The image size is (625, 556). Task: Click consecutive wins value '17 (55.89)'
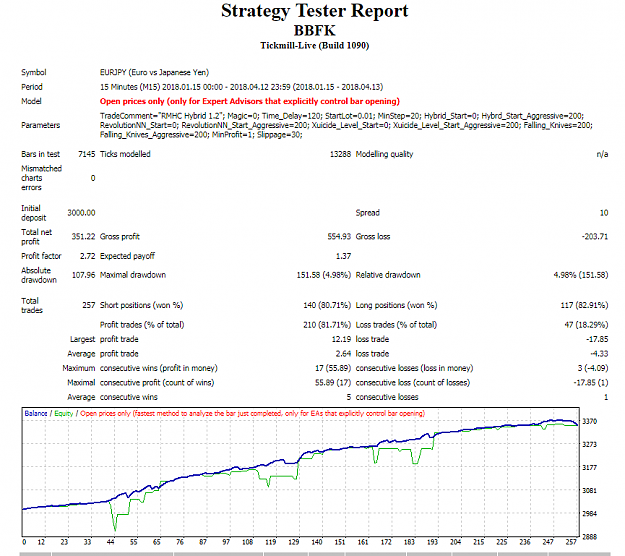[x=333, y=368]
